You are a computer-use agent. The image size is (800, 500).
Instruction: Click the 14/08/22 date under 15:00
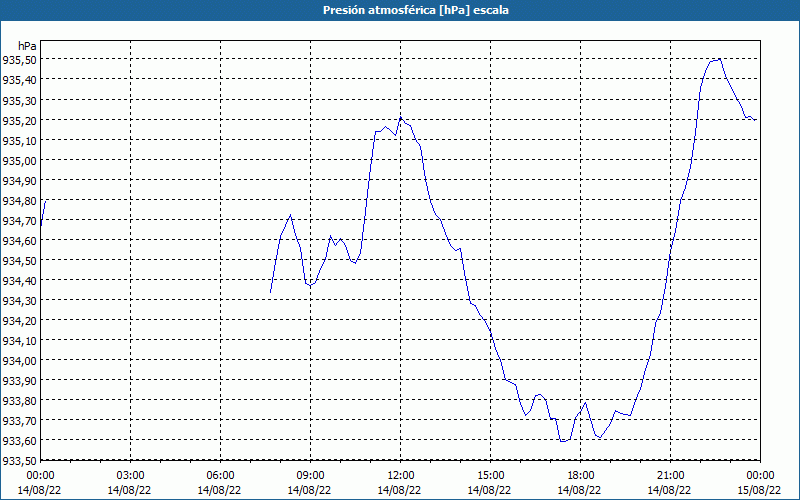(489, 490)
